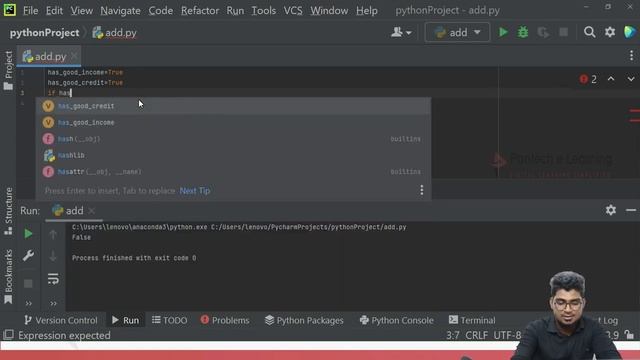This screenshot has width=640, height=360.
Task: Open the Help menu
Action: point(367,10)
